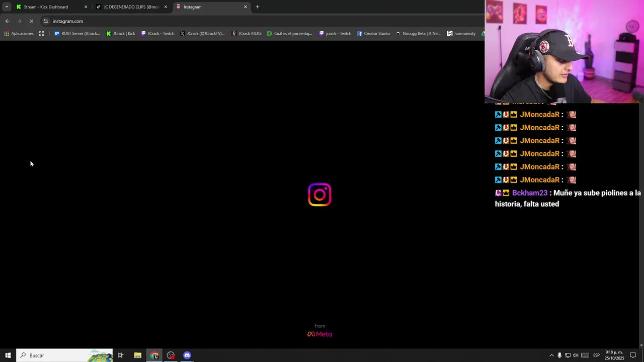Open the touch keyboard tray icon
Viewport: 644px width, 362px height.
(x=585, y=355)
